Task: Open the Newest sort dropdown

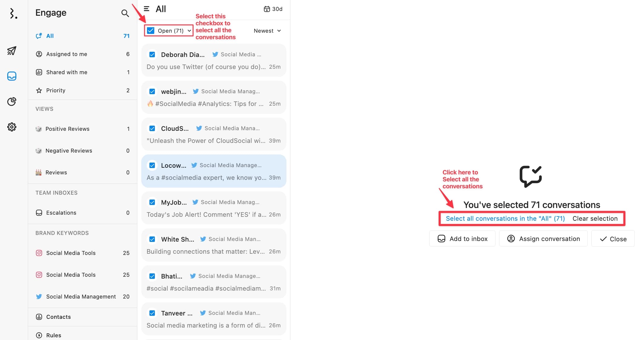Action: tap(267, 31)
